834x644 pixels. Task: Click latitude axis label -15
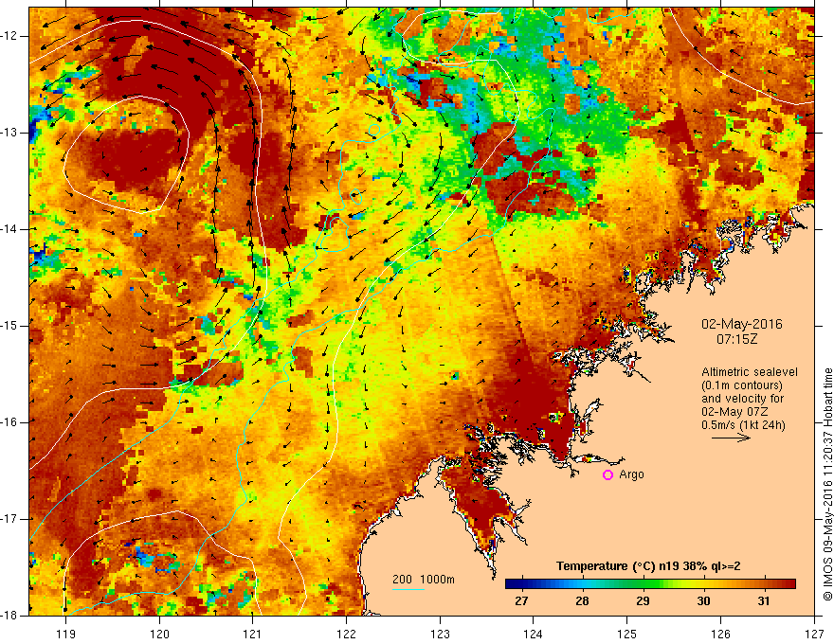tap(10, 326)
